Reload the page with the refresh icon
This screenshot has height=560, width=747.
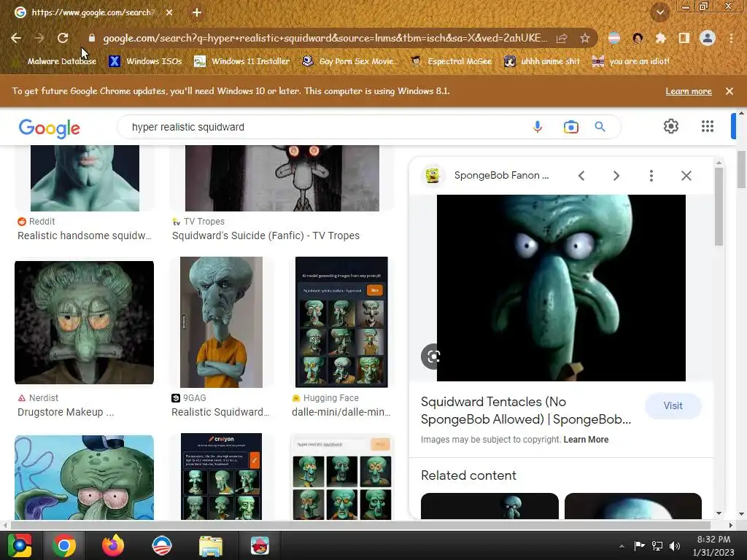coord(63,38)
